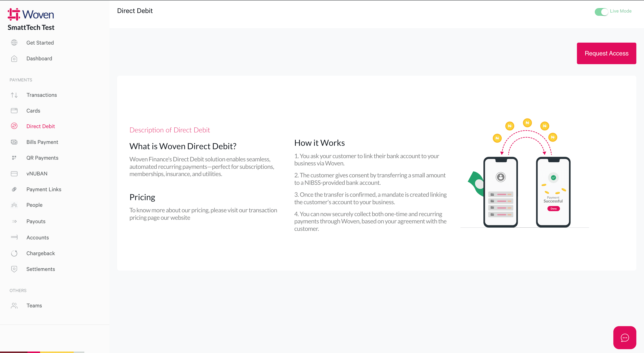644x353 pixels.
Task: Open the Get Started page
Action: (40, 43)
